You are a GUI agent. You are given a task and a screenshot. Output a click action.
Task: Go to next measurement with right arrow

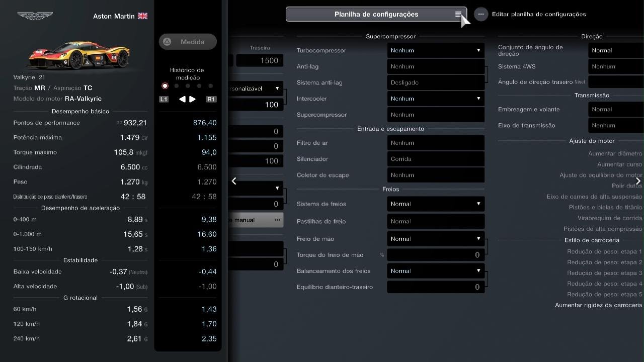(x=193, y=100)
